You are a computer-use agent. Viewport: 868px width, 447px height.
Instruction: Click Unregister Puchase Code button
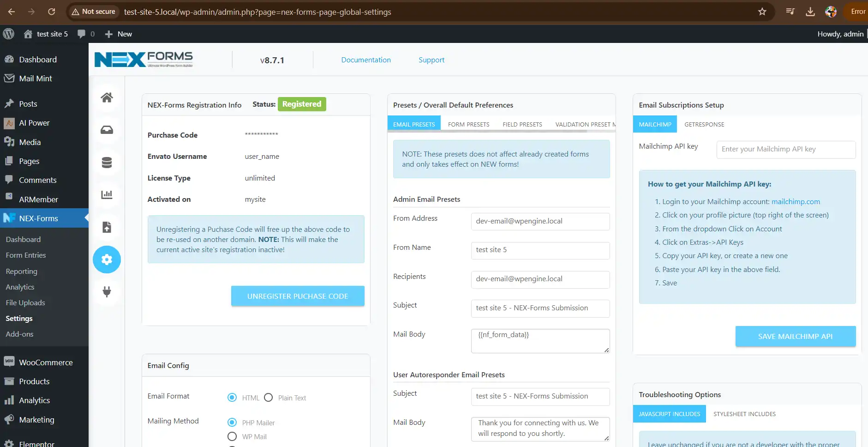point(298,296)
